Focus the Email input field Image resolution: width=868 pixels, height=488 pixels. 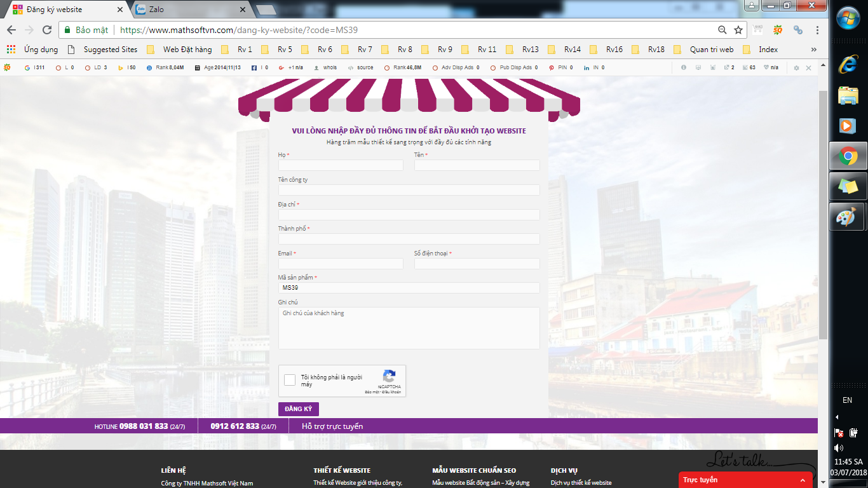[x=341, y=264]
